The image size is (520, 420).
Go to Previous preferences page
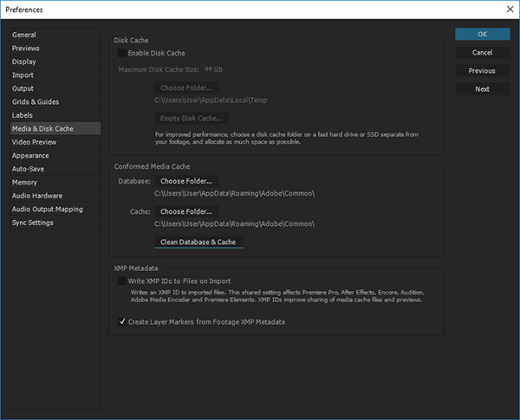[482, 70]
